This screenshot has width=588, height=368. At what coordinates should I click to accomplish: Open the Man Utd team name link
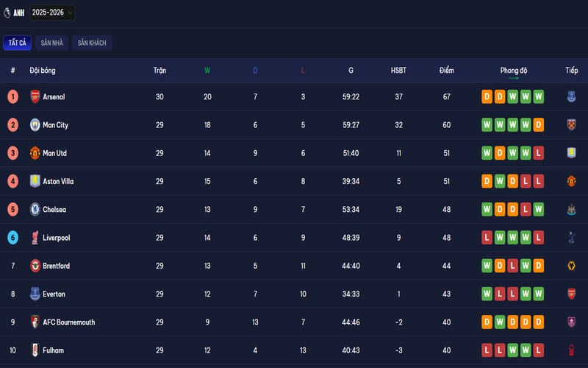click(54, 153)
